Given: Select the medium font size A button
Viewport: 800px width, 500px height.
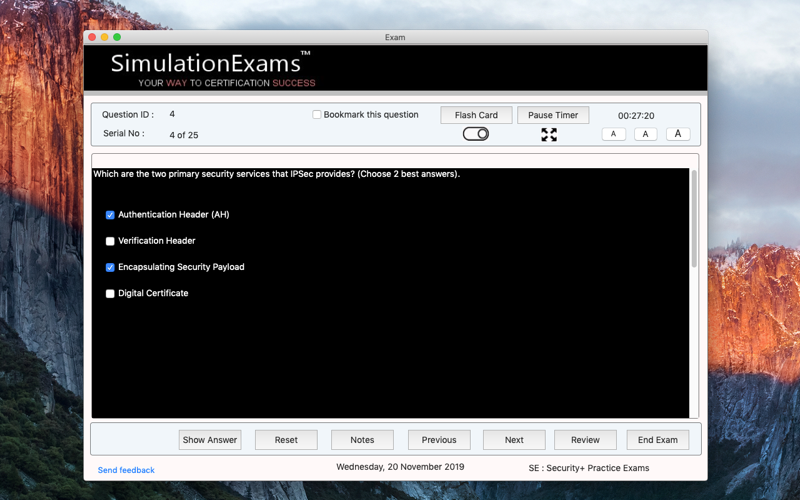Looking at the screenshot, I should click(x=645, y=134).
